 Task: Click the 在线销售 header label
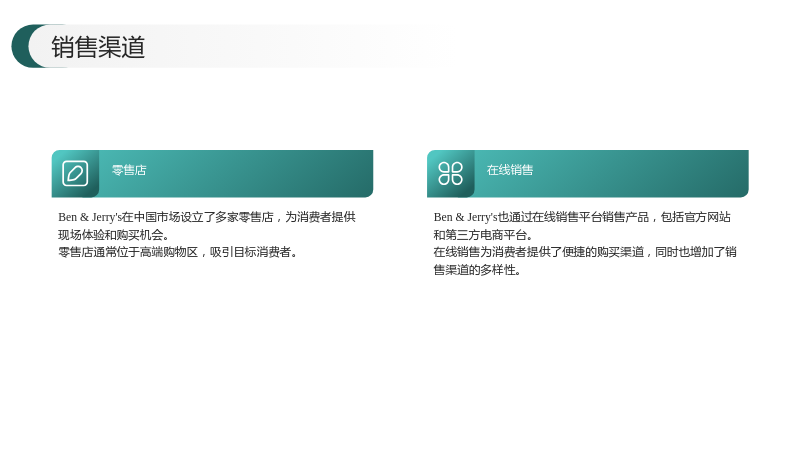tap(510, 170)
